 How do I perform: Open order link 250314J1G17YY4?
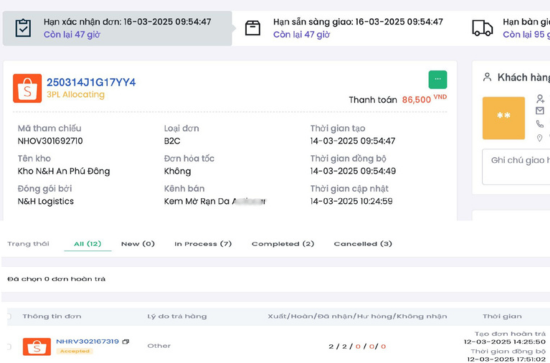tap(91, 82)
